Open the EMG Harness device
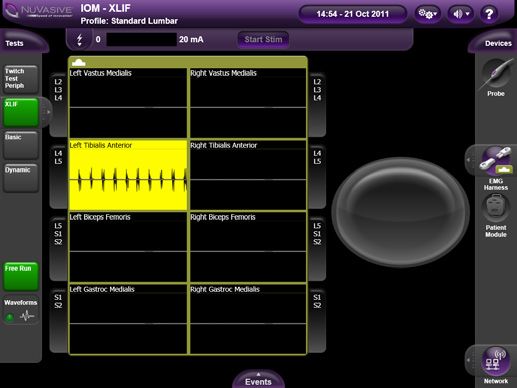Screen dimensions: 517x388 tap(496, 162)
